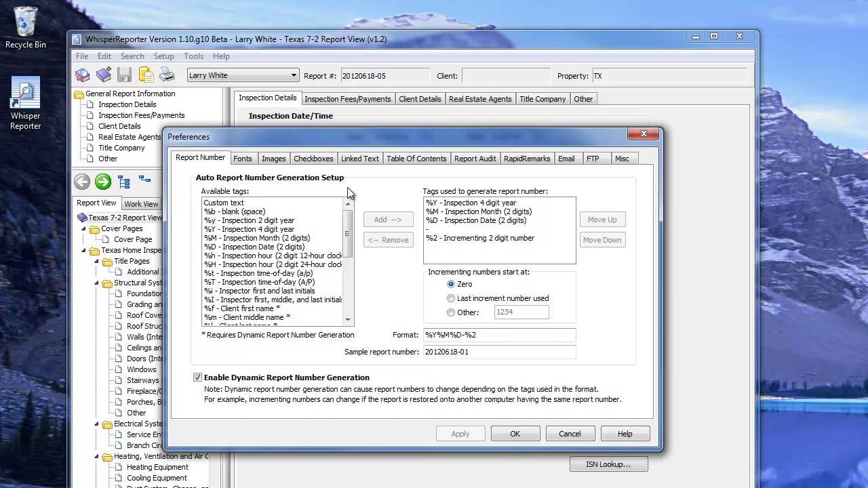Image resolution: width=868 pixels, height=488 pixels.
Task: Click the floppy disk save icon
Action: coord(124,75)
